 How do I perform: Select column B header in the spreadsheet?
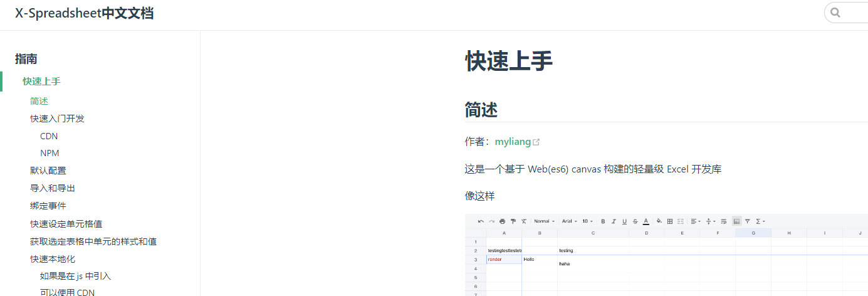540,233
